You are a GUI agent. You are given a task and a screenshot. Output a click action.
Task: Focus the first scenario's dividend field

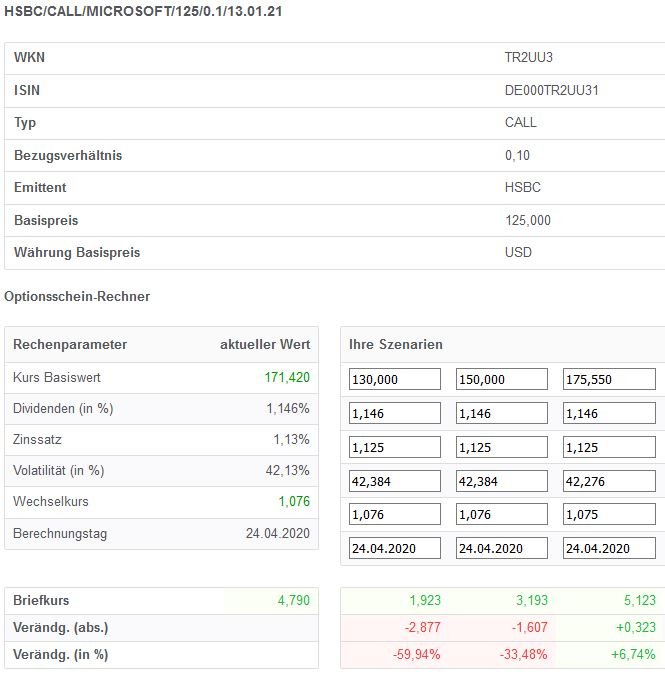pos(394,412)
